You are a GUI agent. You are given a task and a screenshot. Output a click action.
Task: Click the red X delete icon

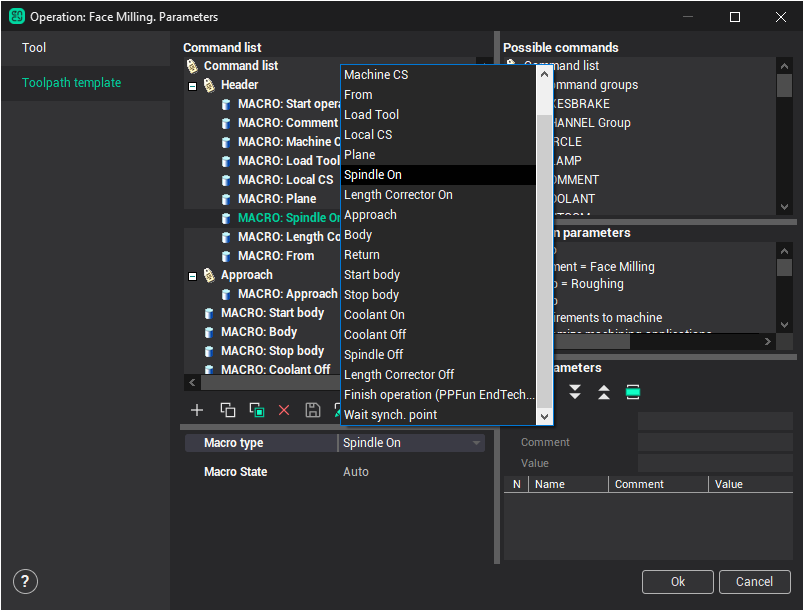[x=284, y=410]
